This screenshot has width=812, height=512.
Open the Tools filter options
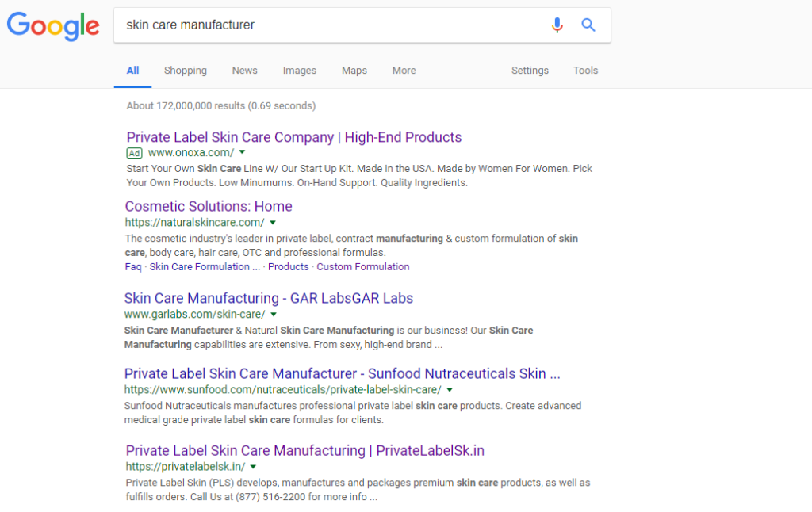click(x=585, y=71)
